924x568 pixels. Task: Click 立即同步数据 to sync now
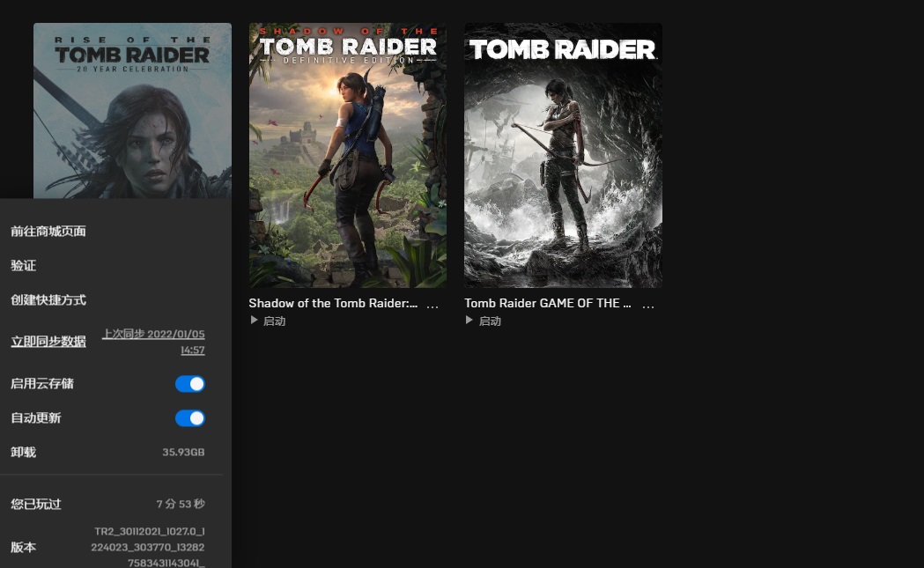tap(48, 341)
